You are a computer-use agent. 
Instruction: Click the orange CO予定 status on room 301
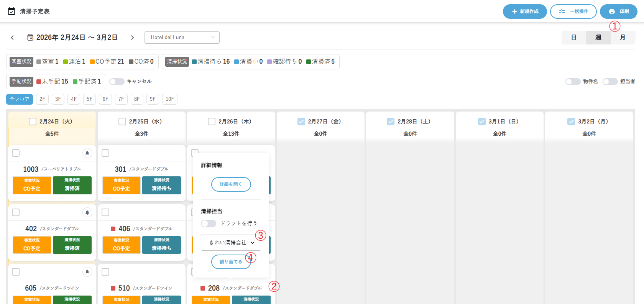tap(121, 185)
